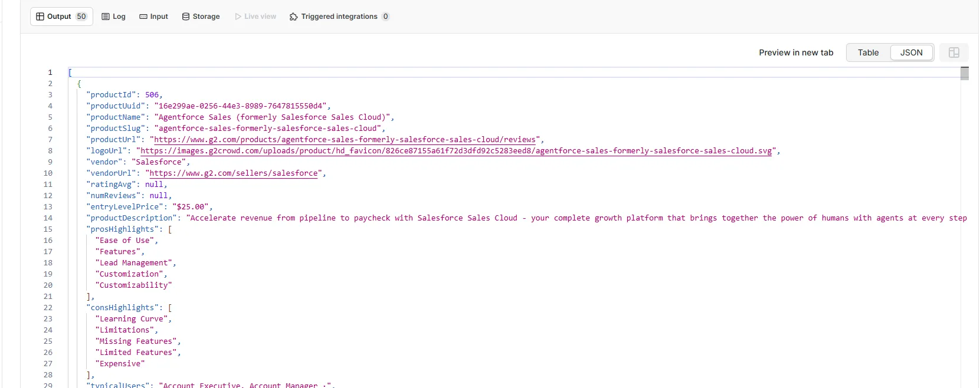Open the Output tab

61,17
